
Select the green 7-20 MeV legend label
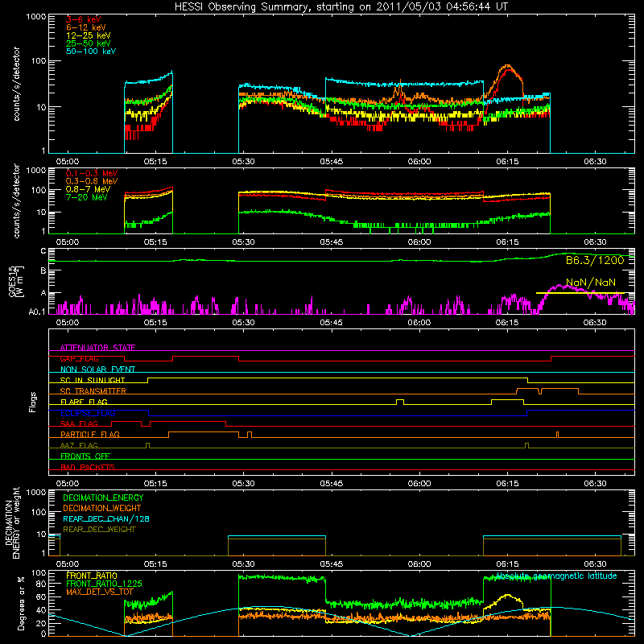pyautogui.click(x=86, y=197)
